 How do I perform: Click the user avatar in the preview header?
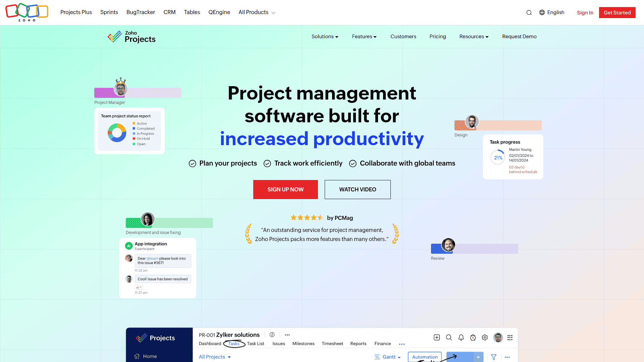(x=498, y=338)
